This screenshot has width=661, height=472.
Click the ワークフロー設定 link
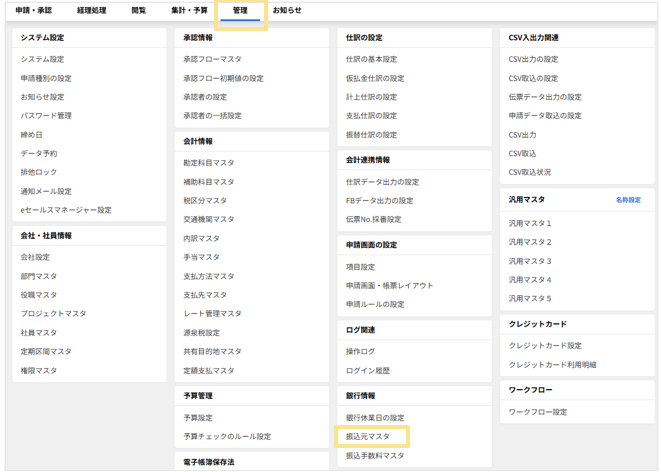tap(538, 412)
